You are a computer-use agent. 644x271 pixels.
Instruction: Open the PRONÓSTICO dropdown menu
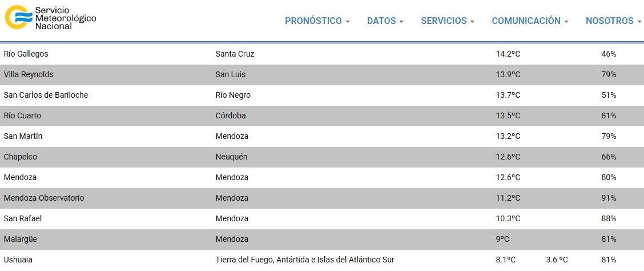coord(317,21)
